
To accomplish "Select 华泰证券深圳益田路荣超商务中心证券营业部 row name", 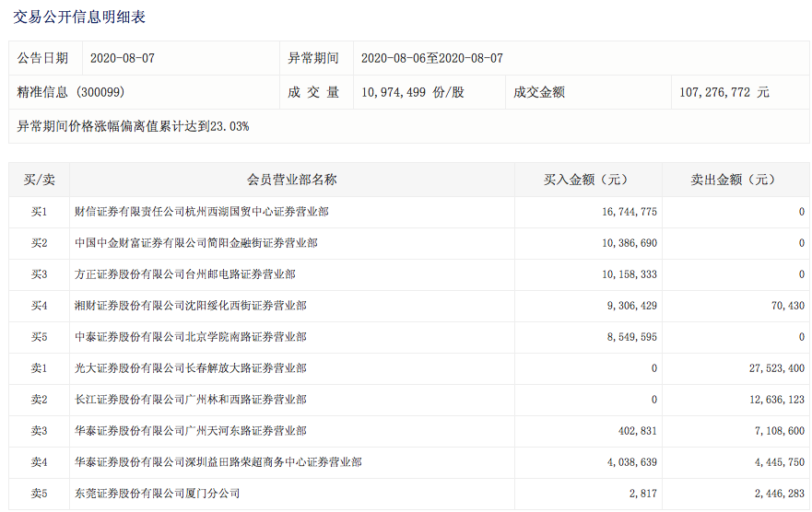I will (218, 462).
